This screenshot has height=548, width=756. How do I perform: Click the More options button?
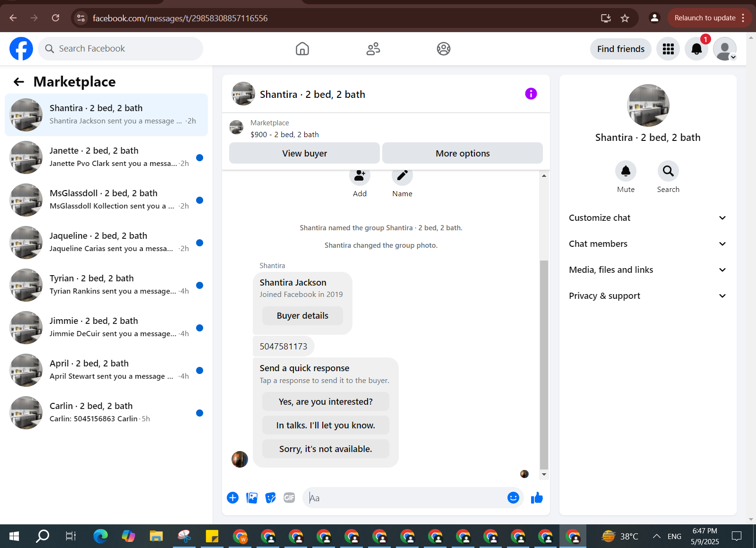pos(463,153)
